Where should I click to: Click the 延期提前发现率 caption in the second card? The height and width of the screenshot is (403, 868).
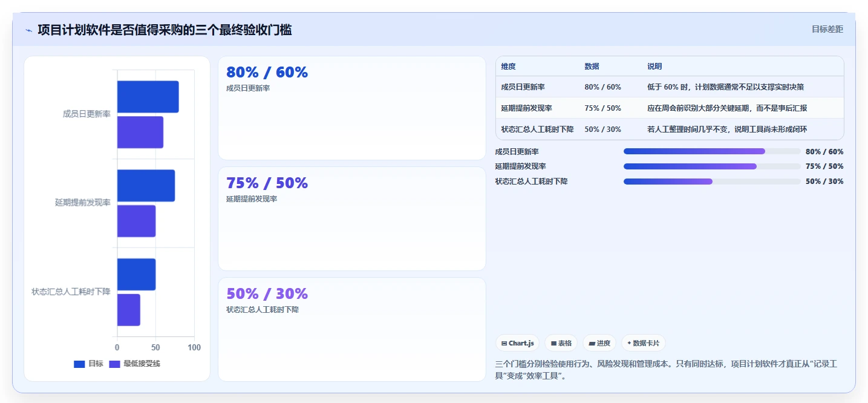coord(252,199)
